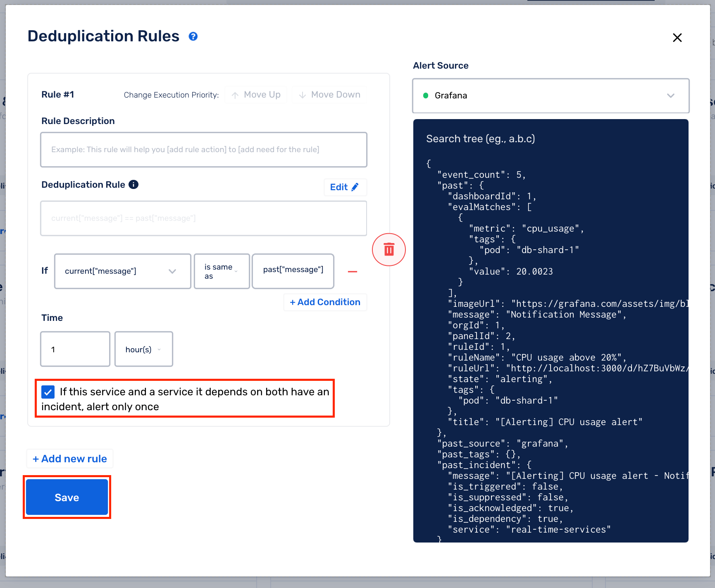The height and width of the screenshot is (588, 715).
Task: Edit the deduplication rule expression
Action: click(345, 187)
